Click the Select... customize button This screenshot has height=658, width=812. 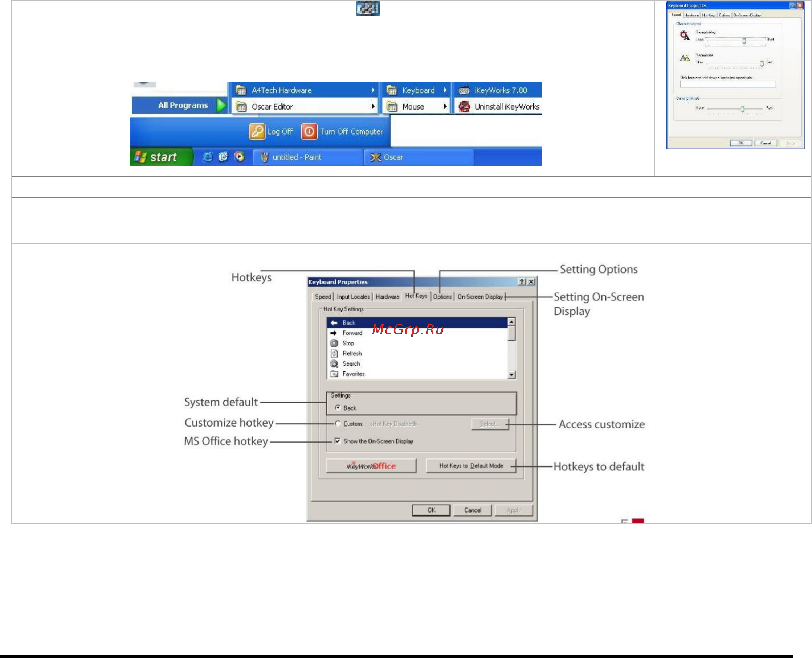pyautogui.click(x=490, y=423)
